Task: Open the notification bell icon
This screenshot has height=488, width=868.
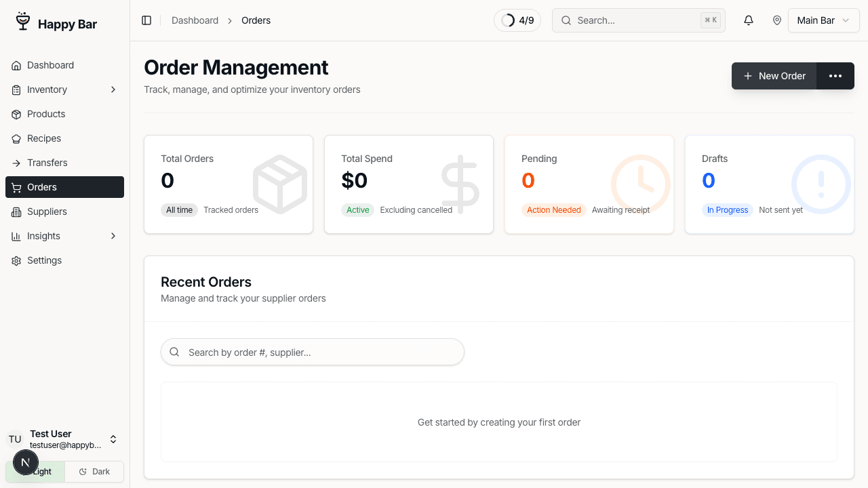Action: [749, 20]
